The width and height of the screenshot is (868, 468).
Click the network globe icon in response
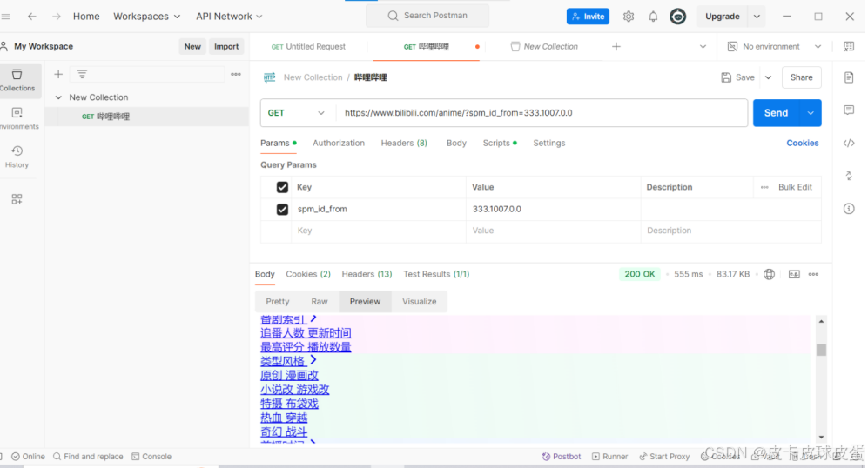click(769, 274)
